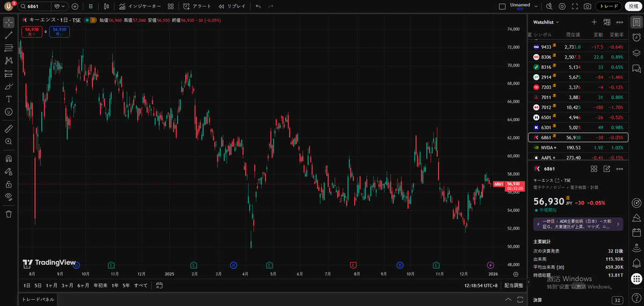The width and height of the screenshot is (644, 306).
Task: Open the Fibonacci and Gann tools
Action: (9, 48)
